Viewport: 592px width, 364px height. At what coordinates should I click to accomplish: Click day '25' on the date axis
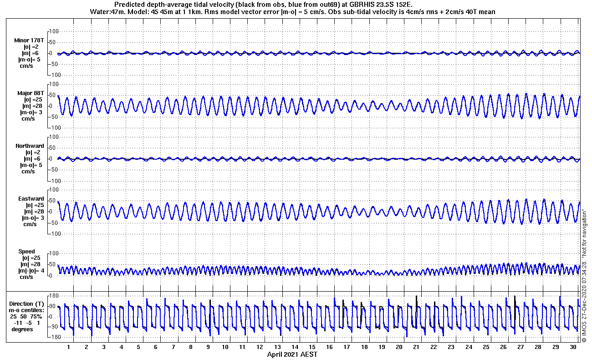[x=486, y=347]
